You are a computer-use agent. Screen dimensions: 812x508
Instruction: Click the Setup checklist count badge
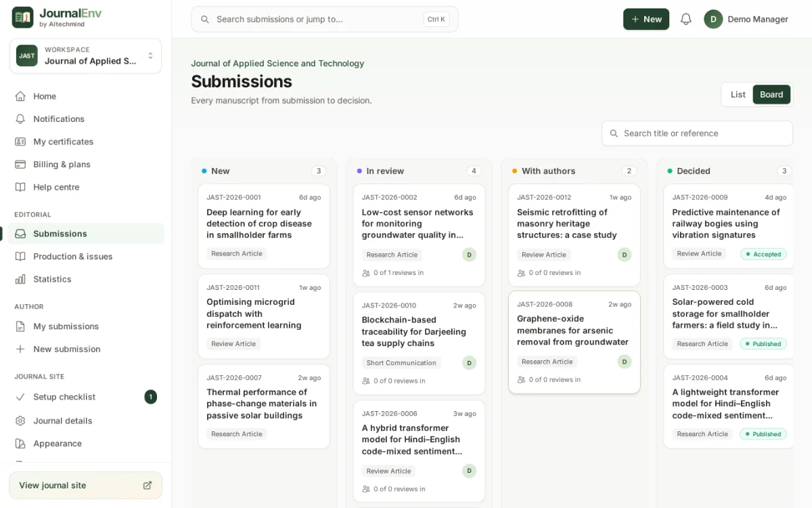pyautogui.click(x=150, y=397)
